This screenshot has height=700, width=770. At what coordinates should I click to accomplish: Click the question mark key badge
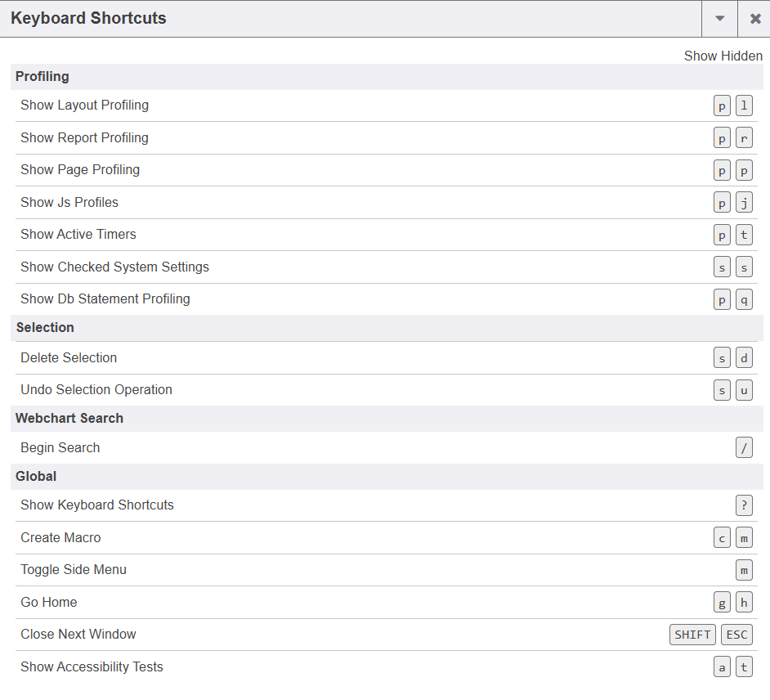point(744,505)
